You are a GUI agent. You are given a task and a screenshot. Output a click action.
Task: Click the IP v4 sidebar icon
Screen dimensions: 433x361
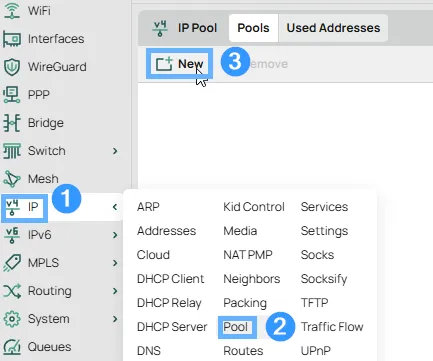coord(13,207)
